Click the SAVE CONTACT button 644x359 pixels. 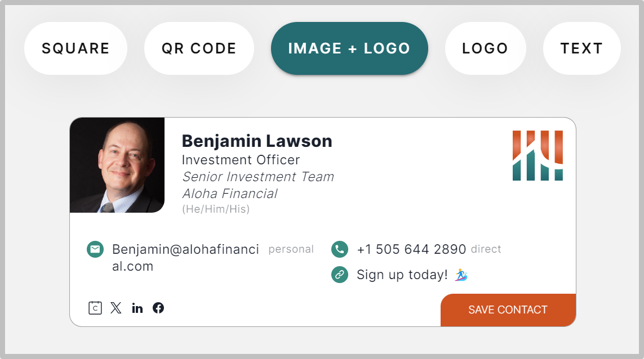pyautogui.click(x=508, y=310)
